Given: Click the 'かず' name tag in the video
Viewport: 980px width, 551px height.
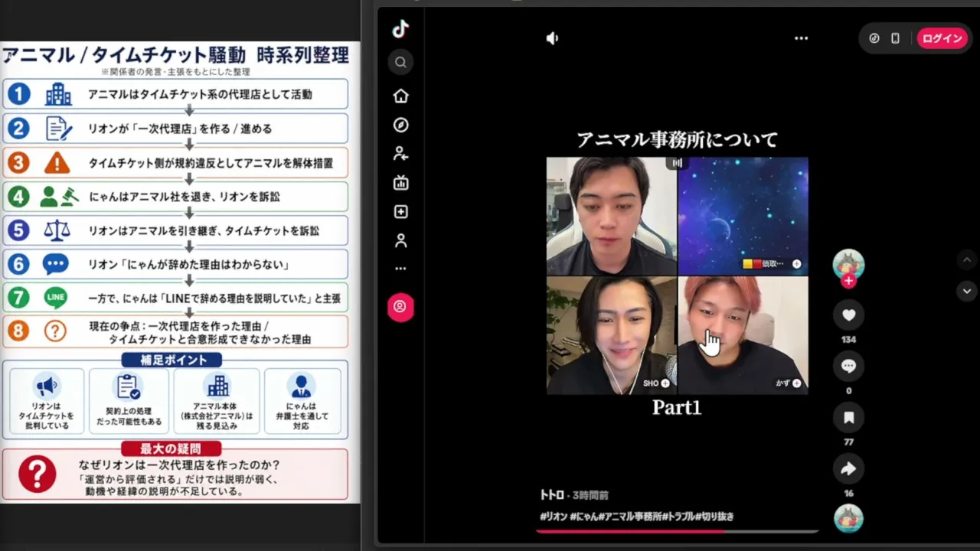Looking at the screenshot, I should pos(782,383).
